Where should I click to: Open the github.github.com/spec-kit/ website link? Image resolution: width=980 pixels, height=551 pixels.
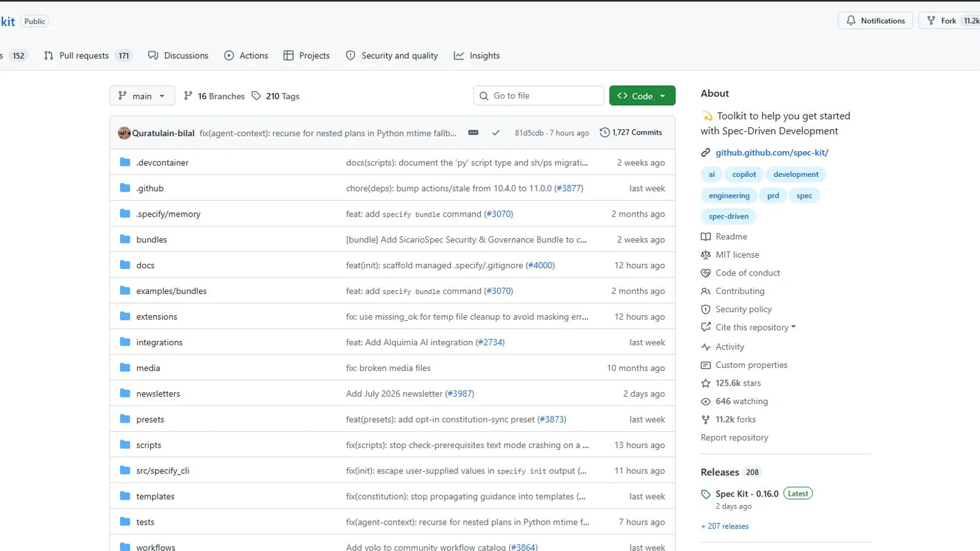pos(772,152)
